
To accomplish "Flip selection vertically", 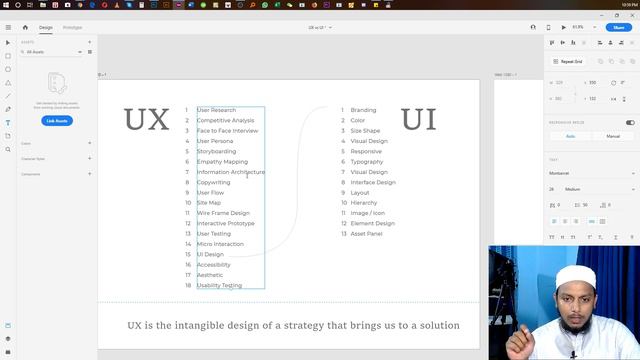I will (x=624, y=99).
